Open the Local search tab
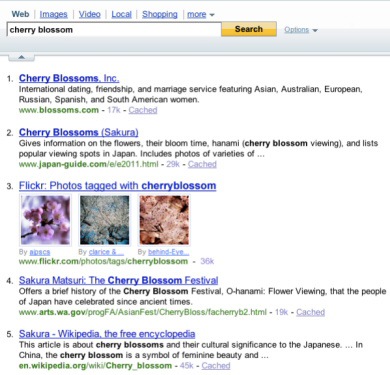390x375 pixels. 121,14
